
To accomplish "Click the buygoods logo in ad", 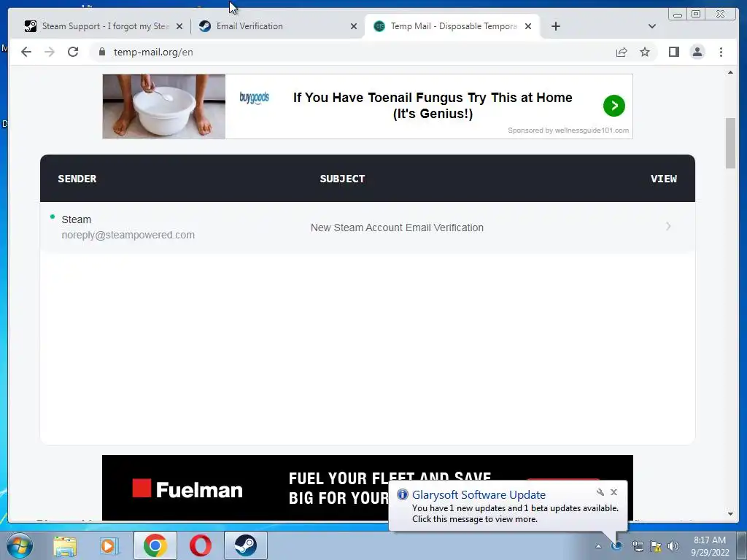I will click(254, 98).
